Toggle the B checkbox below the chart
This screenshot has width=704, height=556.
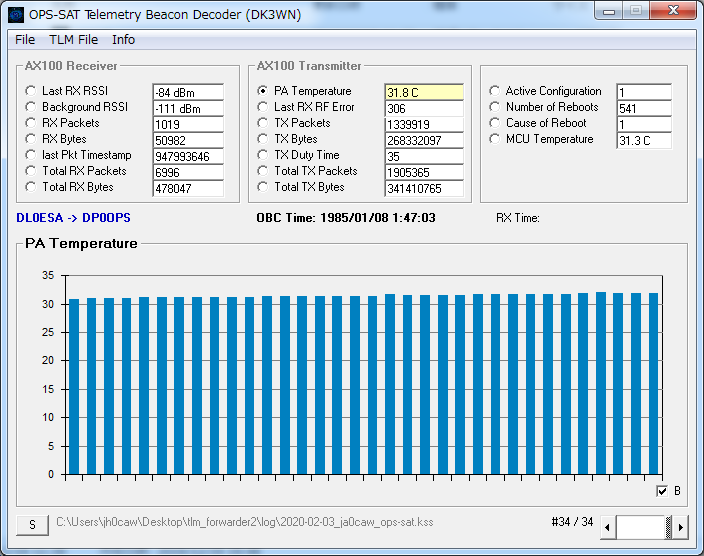pyautogui.click(x=662, y=491)
